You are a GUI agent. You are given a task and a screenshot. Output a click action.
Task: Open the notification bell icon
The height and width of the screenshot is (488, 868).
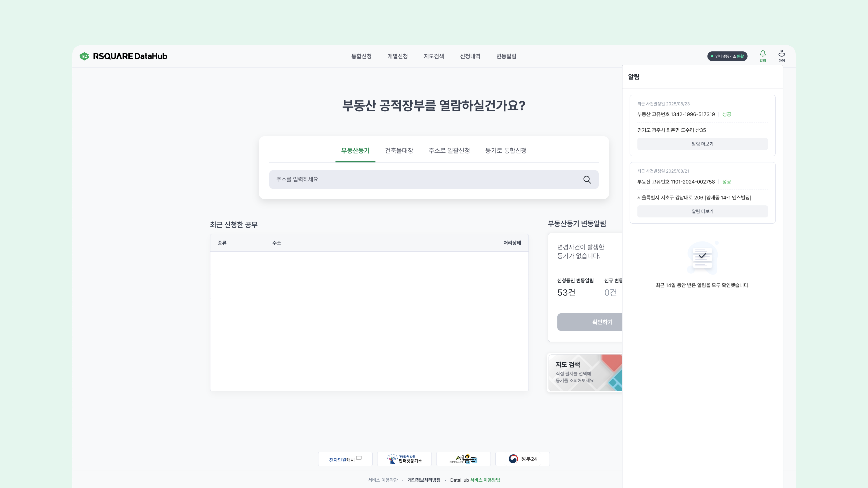tap(762, 56)
